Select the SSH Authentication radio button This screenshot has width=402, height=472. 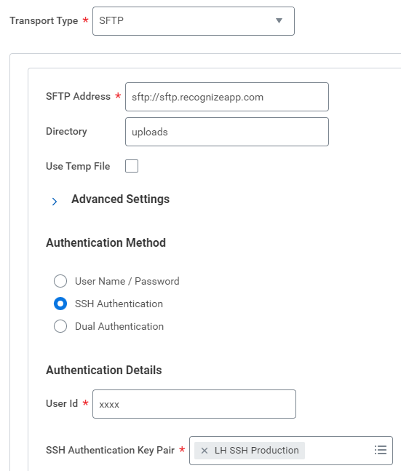60,304
